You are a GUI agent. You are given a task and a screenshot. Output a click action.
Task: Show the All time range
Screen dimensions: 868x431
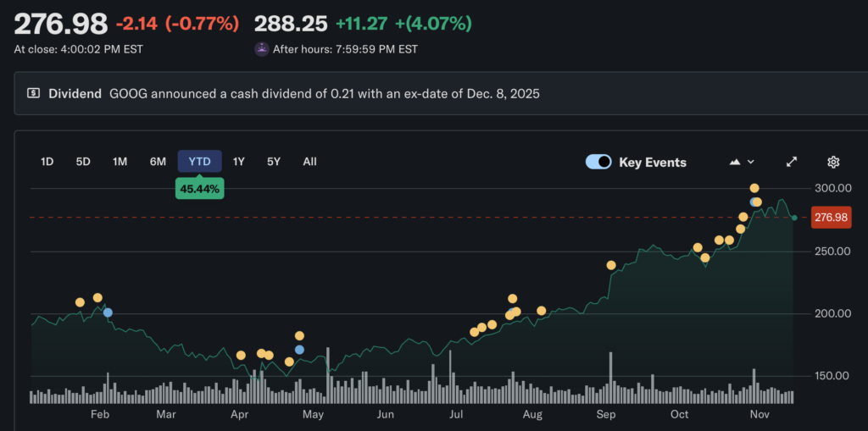(309, 161)
